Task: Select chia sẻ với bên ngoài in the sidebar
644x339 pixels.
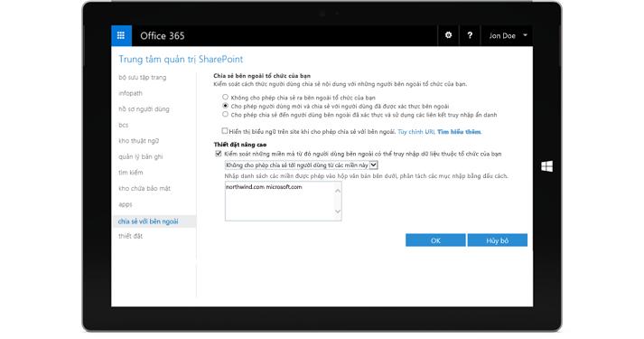Action: tap(154, 221)
